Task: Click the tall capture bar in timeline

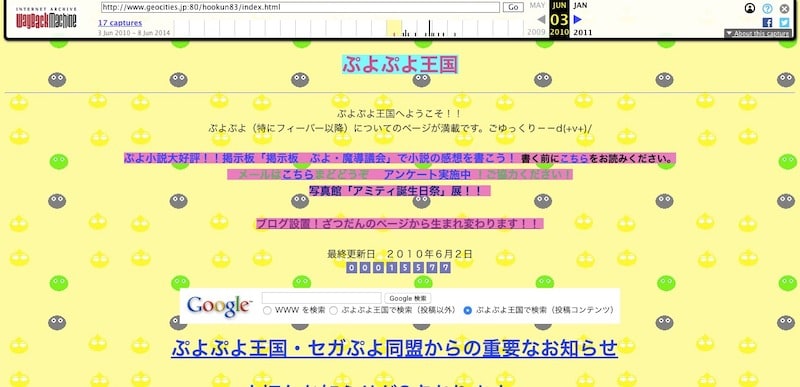Action: click(430, 28)
